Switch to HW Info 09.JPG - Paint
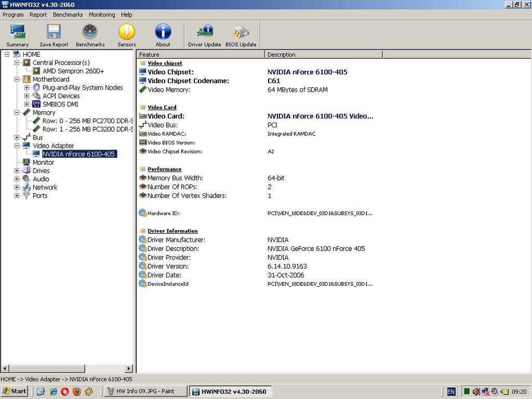Viewport: 532px width, 399px height. click(x=145, y=391)
